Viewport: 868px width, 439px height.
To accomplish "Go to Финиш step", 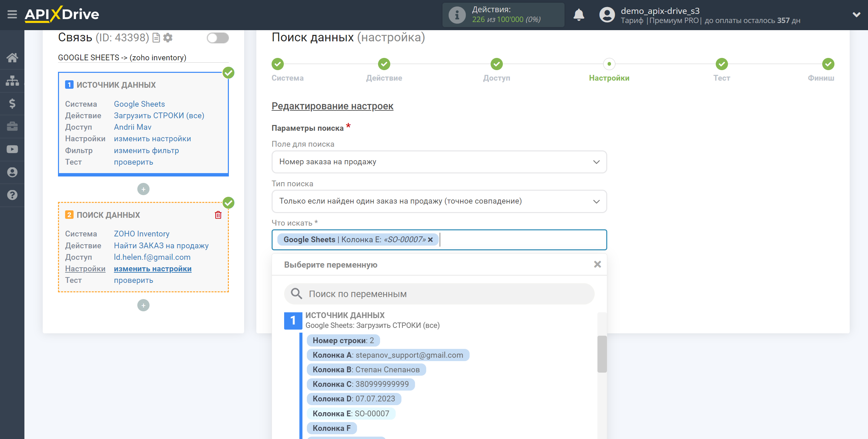I will coord(828,64).
